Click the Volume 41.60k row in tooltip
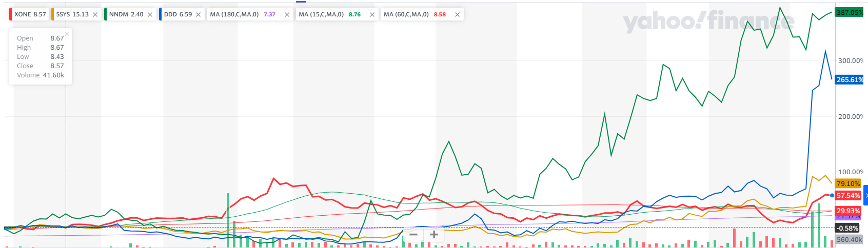 point(41,75)
